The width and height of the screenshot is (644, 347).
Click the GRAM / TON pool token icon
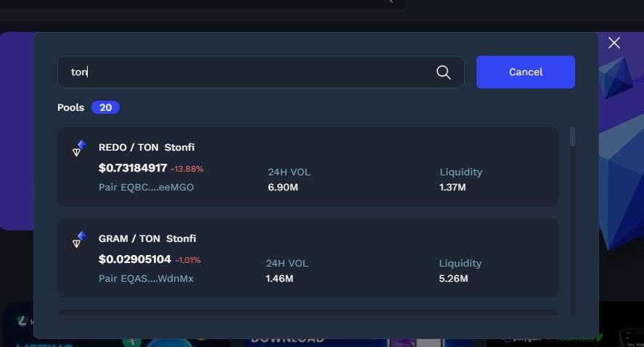pos(79,240)
